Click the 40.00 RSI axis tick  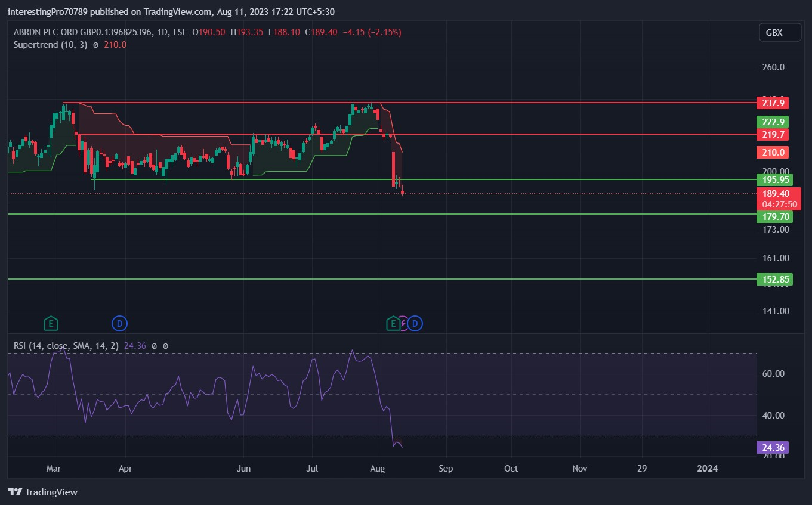pyautogui.click(x=774, y=416)
